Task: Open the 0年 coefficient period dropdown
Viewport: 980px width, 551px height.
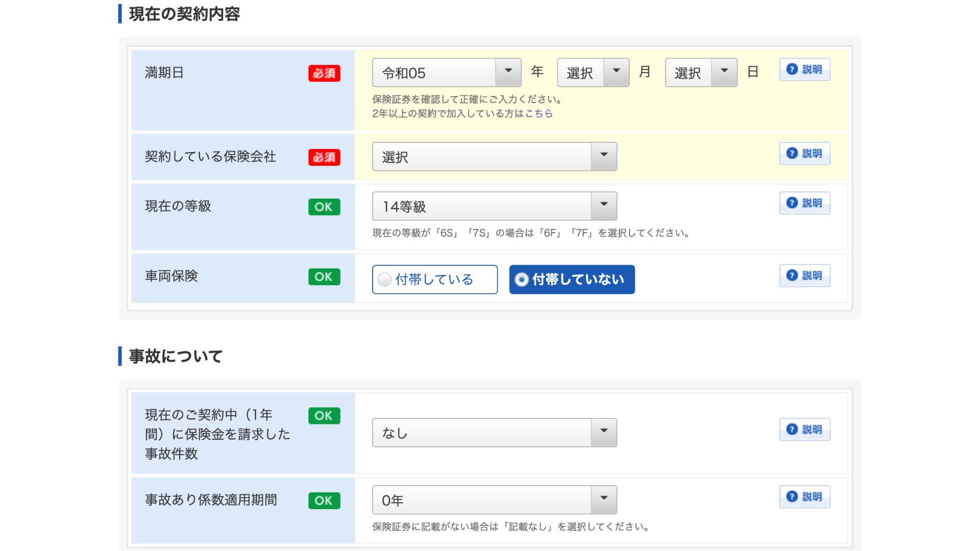Action: [x=495, y=500]
